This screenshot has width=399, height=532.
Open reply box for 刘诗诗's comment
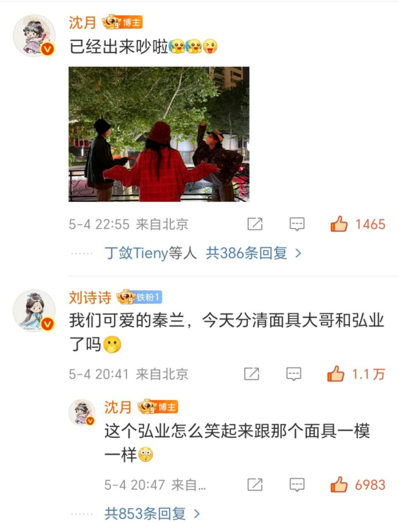(x=293, y=374)
